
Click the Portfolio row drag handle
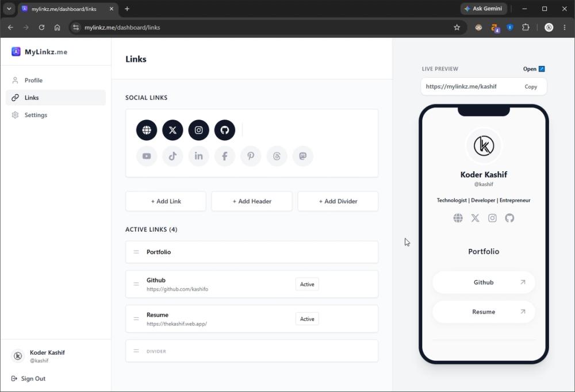pos(136,252)
